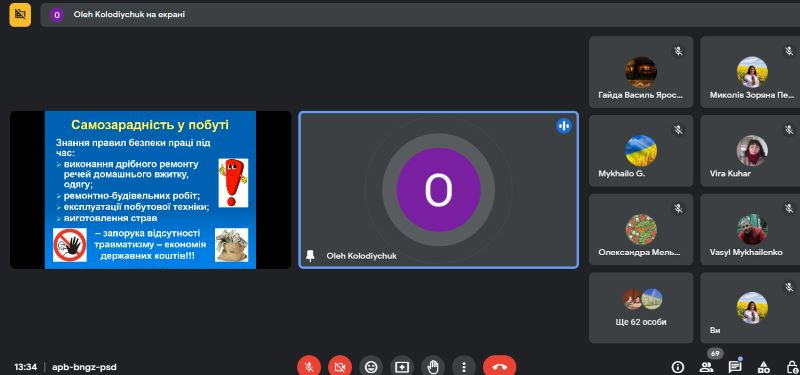Expand the 'Ще 62 особи' participants tile
Image resolution: width=800 pixels, height=375 pixels.
coord(641,308)
